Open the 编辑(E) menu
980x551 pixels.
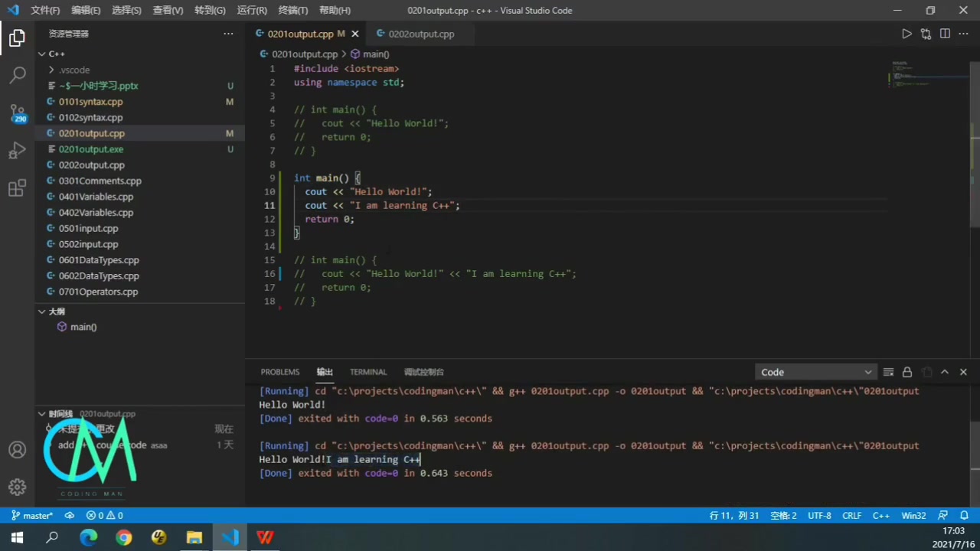86,11
